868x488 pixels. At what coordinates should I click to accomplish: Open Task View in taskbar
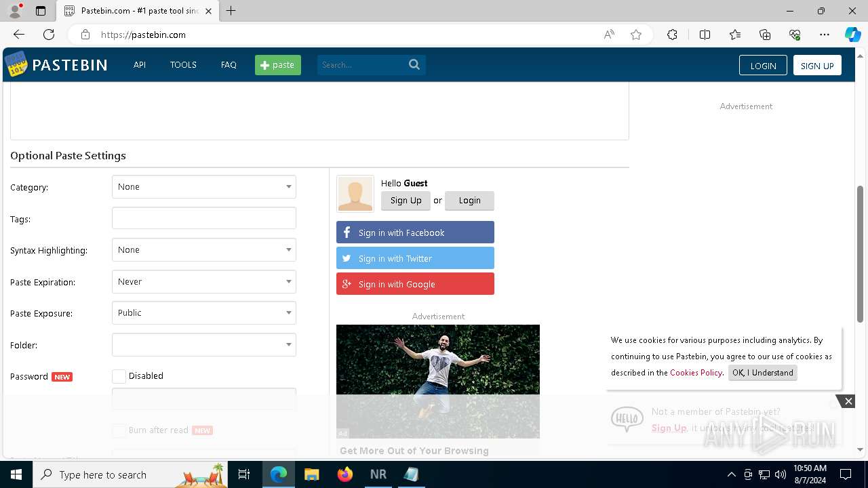click(x=244, y=474)
